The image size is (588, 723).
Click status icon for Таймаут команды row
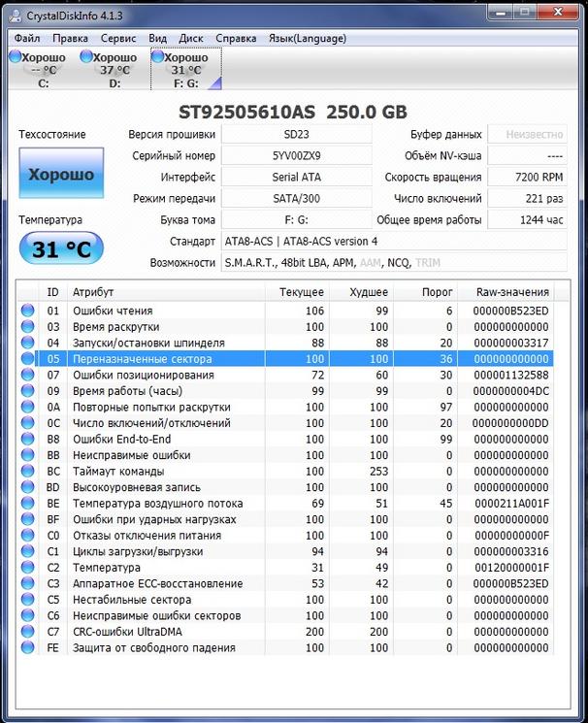coord(28,472)
